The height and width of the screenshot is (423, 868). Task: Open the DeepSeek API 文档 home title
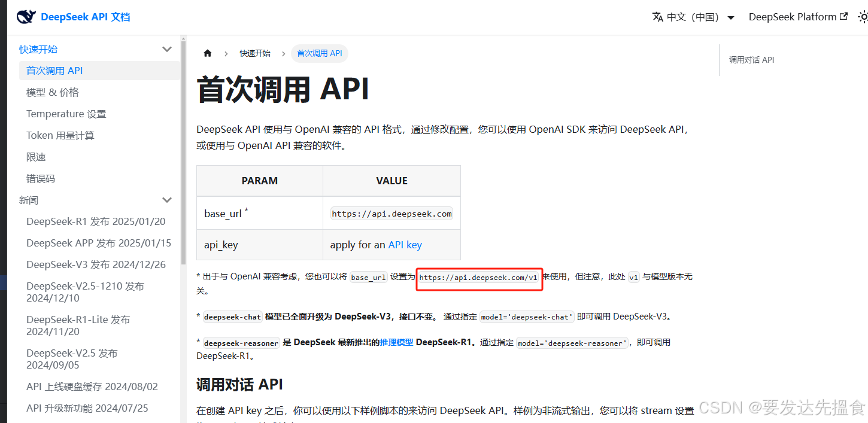tap(85, 17)
